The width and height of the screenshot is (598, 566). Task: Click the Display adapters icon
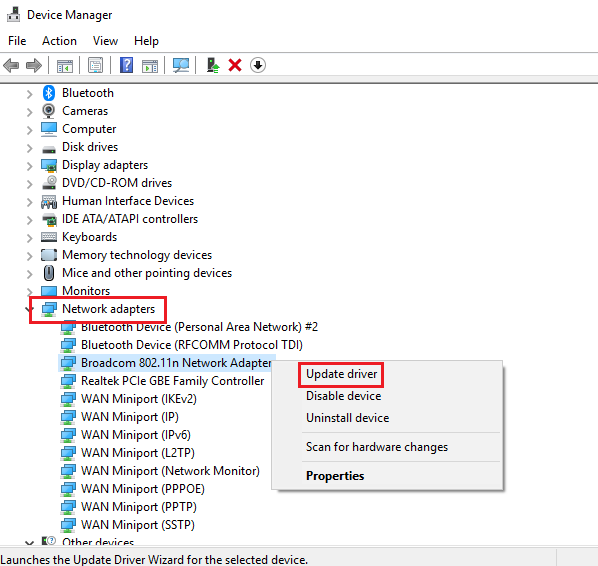click(x=49, y=165)
